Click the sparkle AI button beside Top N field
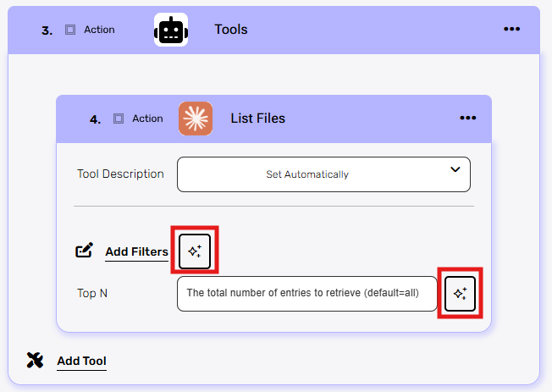This screenshot has width=552, height=392. point(460,294)
